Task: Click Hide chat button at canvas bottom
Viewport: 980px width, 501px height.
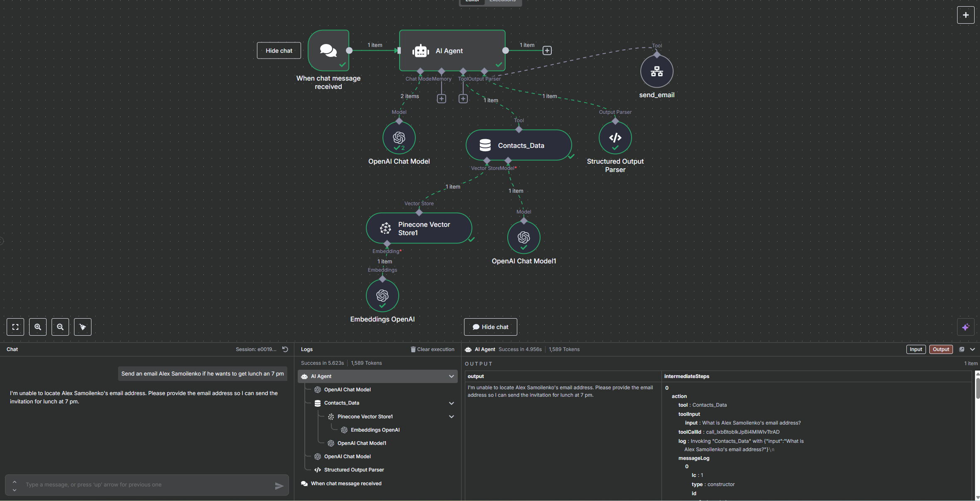Action: (x=491, y=327)
